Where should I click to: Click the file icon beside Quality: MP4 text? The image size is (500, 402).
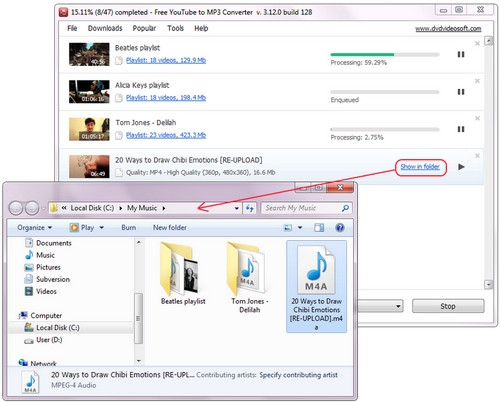[119, 173]
